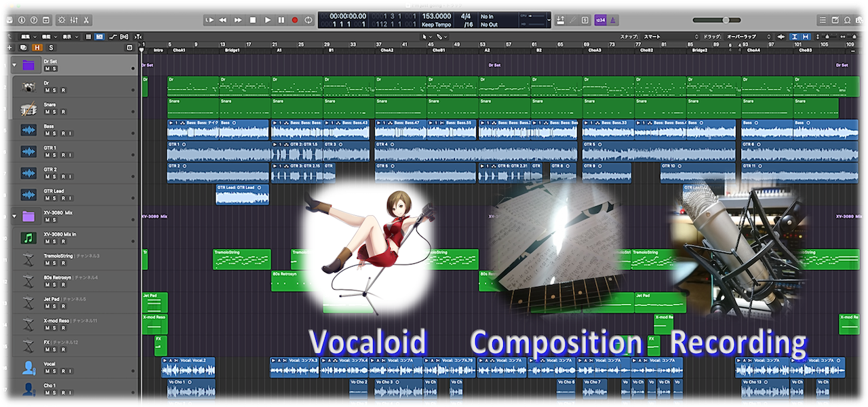868x407 pixels.
Task: Select the Bass track waveform icon
Action: [x=28, y=130]
